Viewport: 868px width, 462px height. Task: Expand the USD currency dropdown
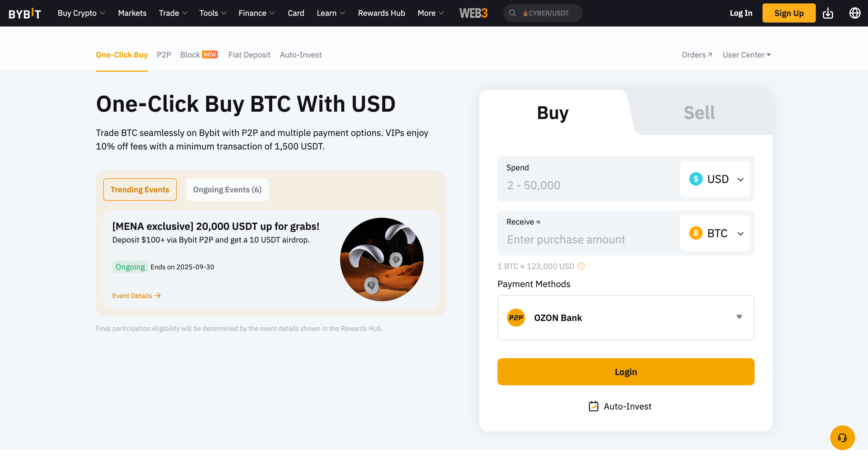716,179
